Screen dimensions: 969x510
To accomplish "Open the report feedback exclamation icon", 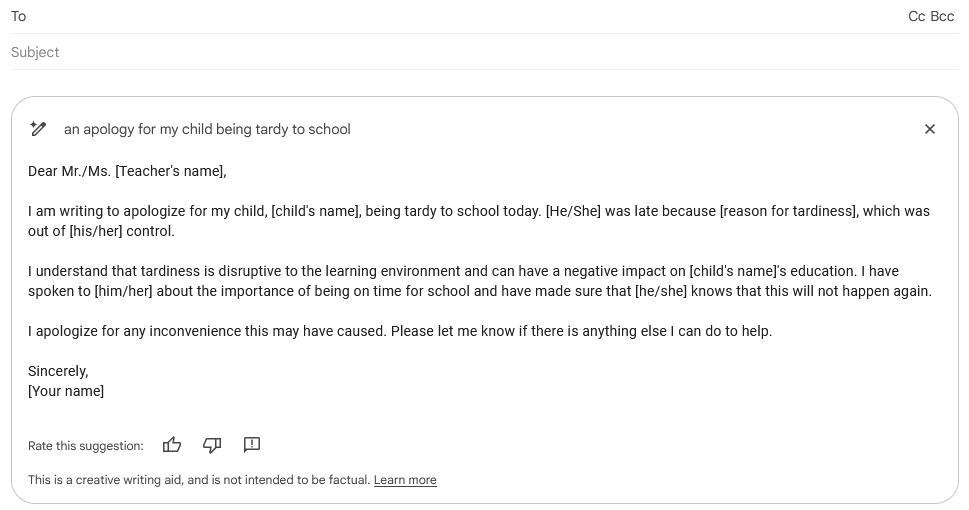I will (252, 444).
